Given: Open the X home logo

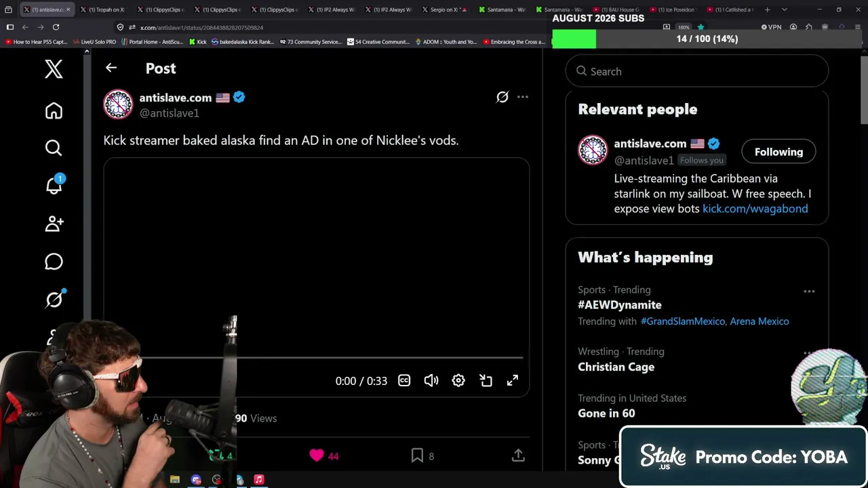Looking at the screenshot, I should pos(54,69).
